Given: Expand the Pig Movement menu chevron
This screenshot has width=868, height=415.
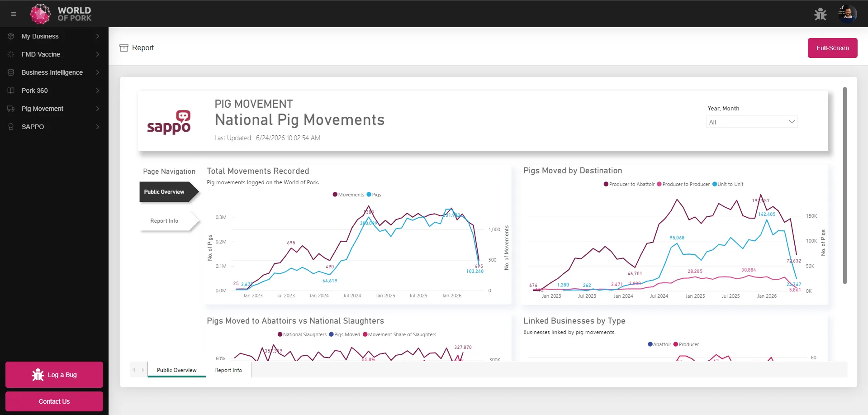Looking at the screenshot, I should point(97,109).
